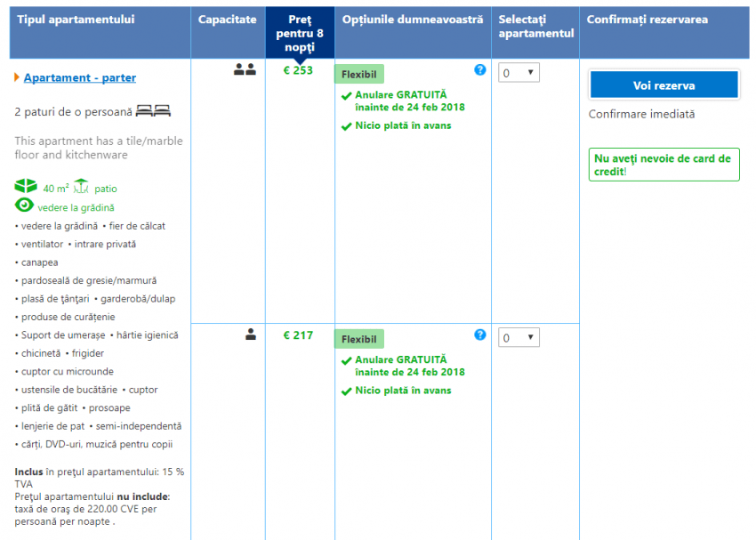This screenshot has height=540, width=756.
Task: Click the garden view eye icon
Action: (25, 206)
